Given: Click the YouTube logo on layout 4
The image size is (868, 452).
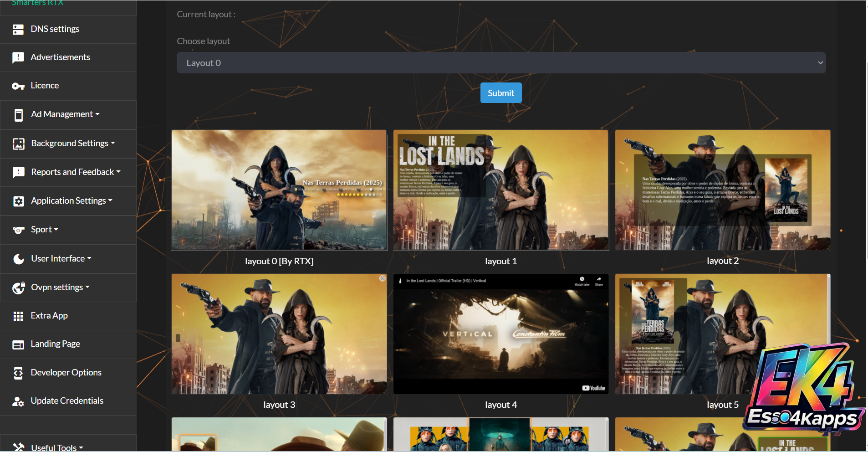Looking at the screenshot, I should coord(593,388).
